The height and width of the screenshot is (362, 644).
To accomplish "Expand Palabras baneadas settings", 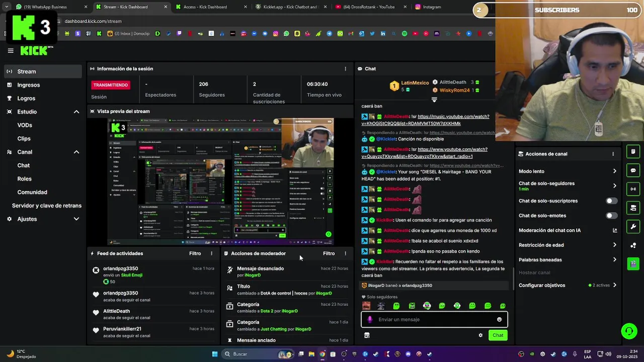I will (x=614, y=259).
